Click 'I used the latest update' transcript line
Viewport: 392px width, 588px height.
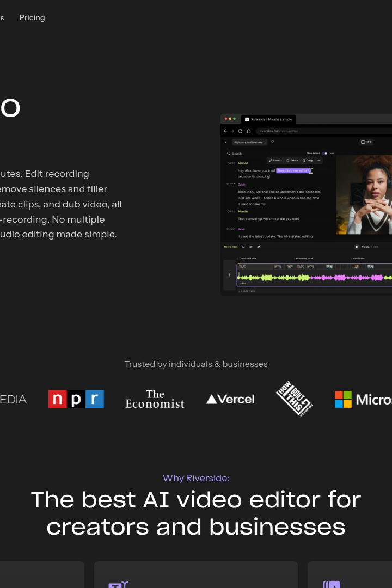275,237
